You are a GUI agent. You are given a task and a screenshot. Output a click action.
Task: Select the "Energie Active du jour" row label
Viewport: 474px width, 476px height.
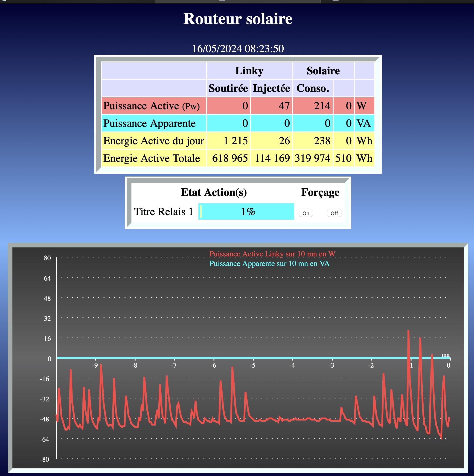click(154, 141)
